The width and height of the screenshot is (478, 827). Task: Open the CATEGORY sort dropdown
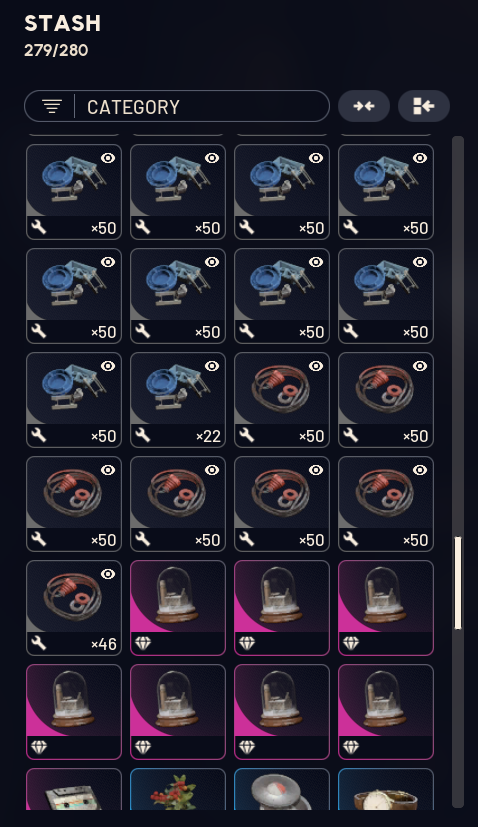coord(177,106)
